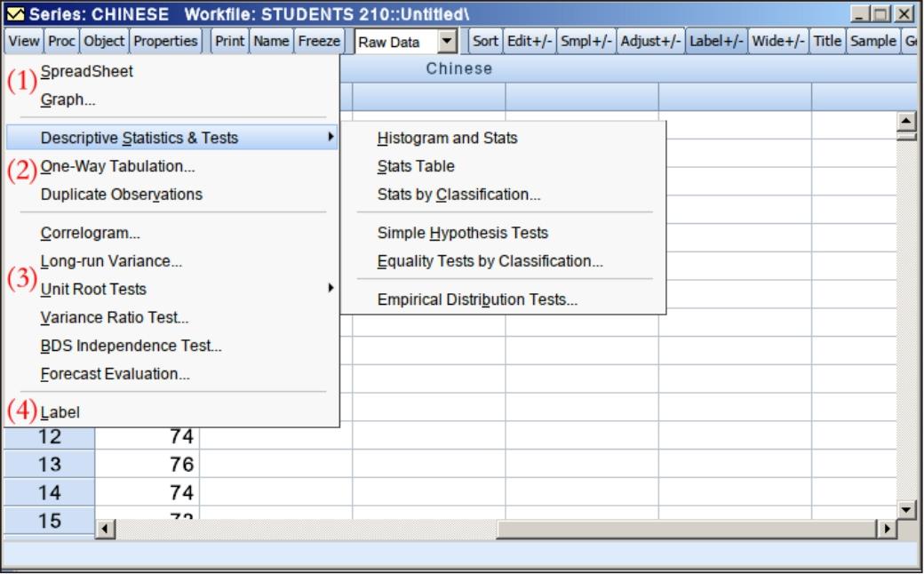924x574 pixels.
Task: Click the Correlogram menu item
Action: [90, 235]
